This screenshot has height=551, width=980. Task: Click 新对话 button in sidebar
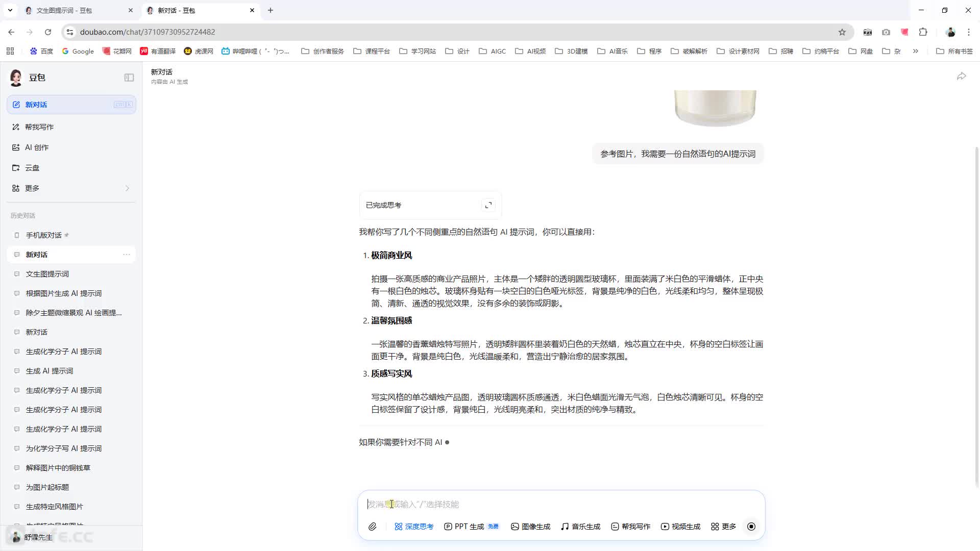pos(71,105)
